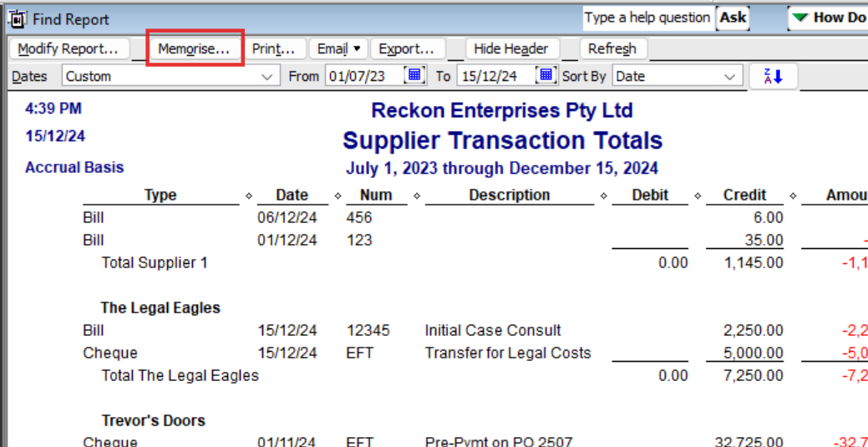Viewport: 868px width, 447px height.
Task: Click Bill number 123 entry
Action: click(359, 241)
